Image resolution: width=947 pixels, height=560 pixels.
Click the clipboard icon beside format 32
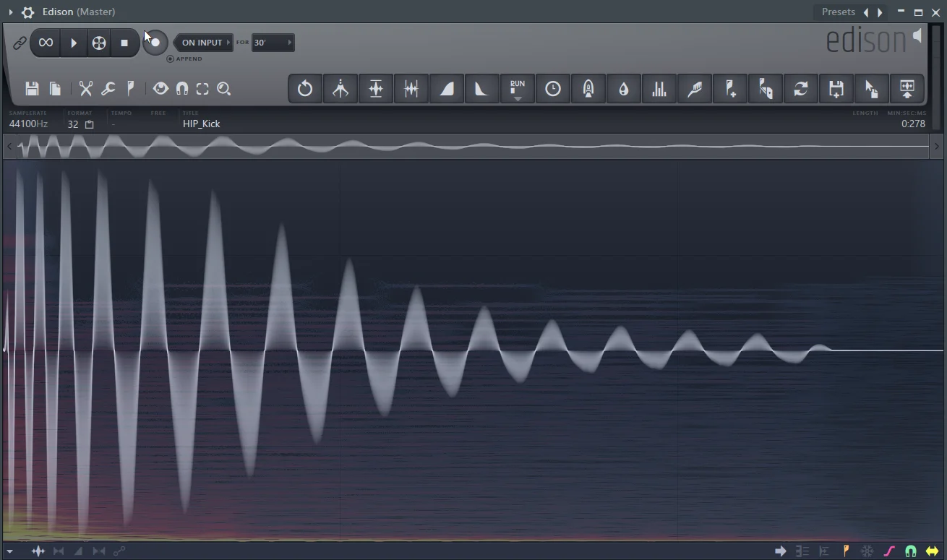coord(90,124)
